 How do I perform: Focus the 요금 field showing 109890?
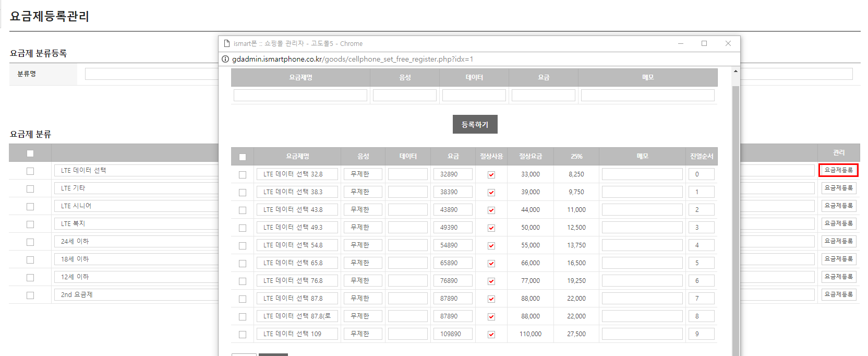[453, 334]
